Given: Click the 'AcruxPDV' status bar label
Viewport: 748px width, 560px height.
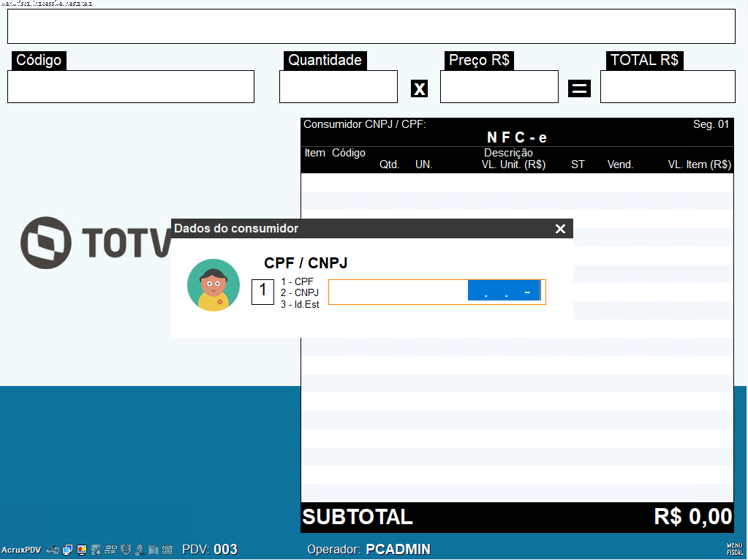Looking at the screenshot, I should 21,550.
